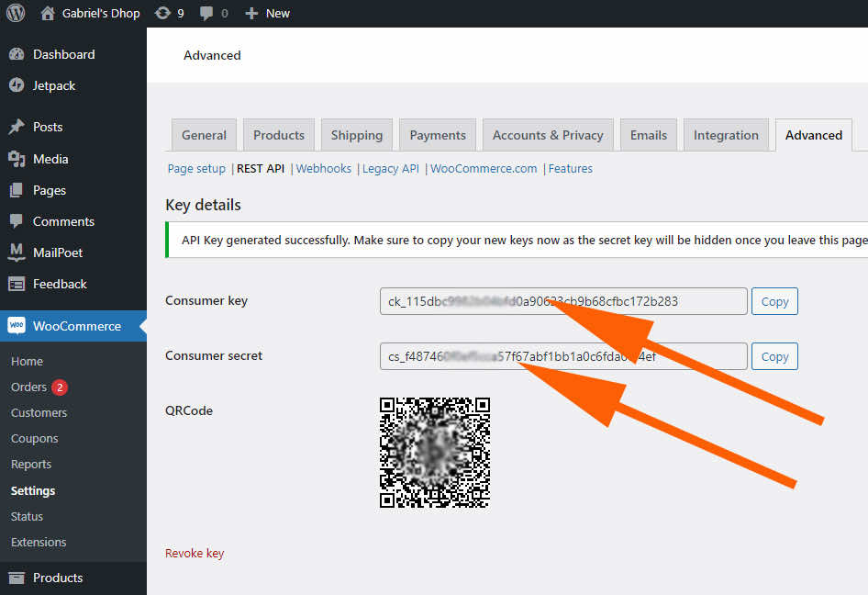Open the comments bubble icon in admin bar
This screenshot has height=595, width=868.
coord(206,13)
